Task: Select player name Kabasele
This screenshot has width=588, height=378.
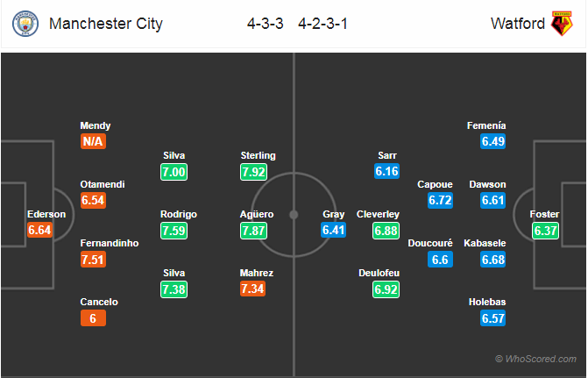Action: 485,243
